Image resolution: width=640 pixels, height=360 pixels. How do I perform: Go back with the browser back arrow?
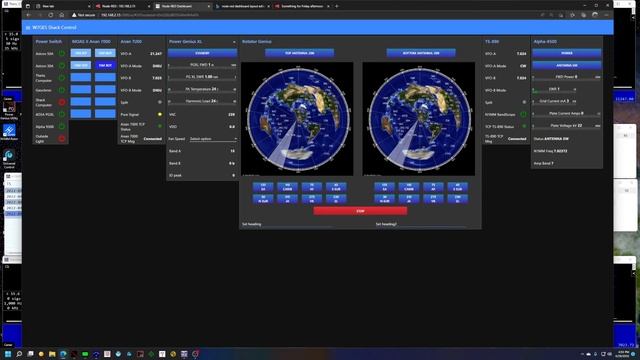(x=29, y=15)
